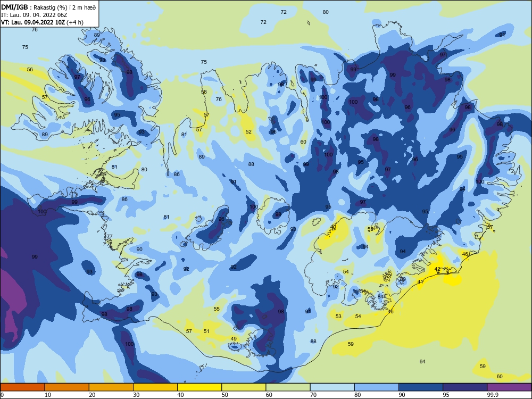The image size is (532, 399).
Task: Click the '56' humidity value on the map
Action: click(30, 70)
